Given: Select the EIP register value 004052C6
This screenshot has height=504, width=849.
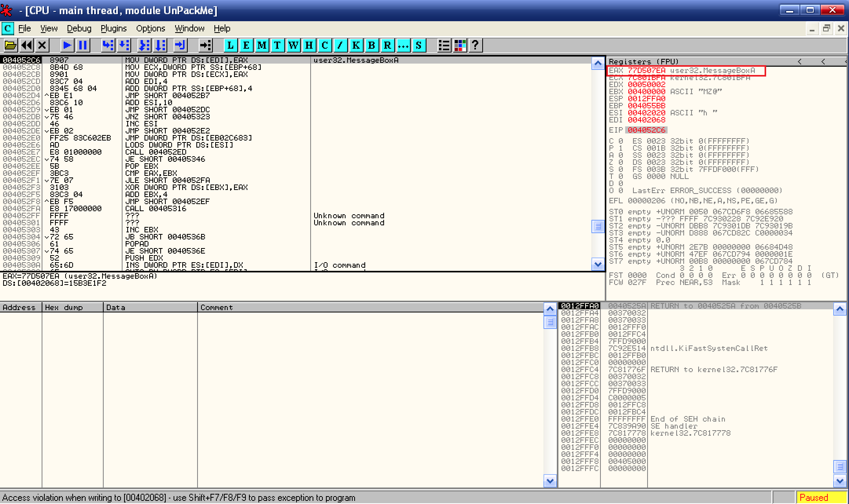Looking at the screenshot, I should pos(646,130).
